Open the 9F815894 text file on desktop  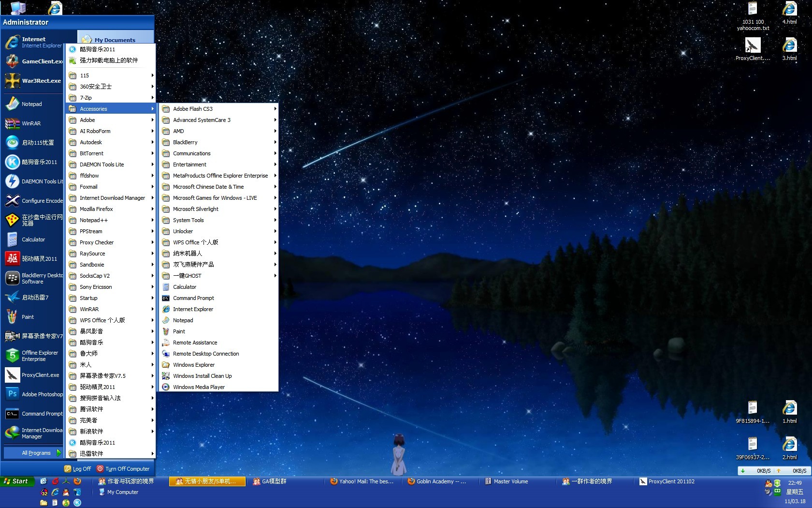(753, 412)
